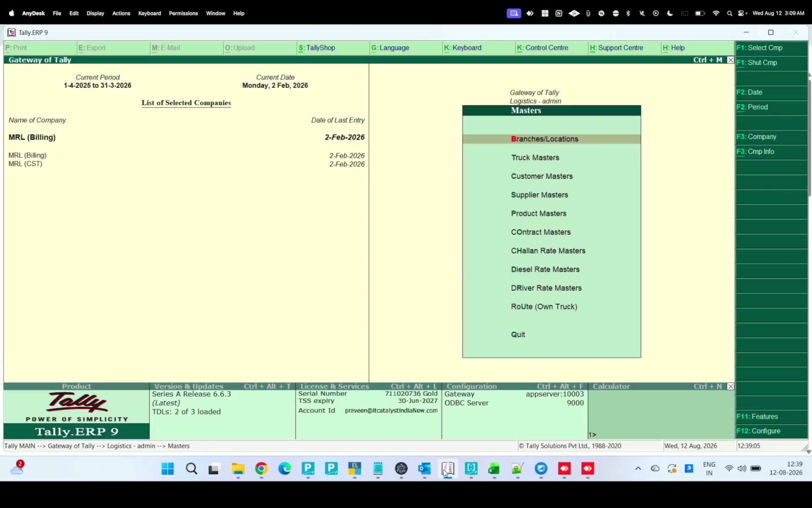Open CHallan Rate Masters
The width and height of the screenshot is (812, 508).
[x=548, y=251]
